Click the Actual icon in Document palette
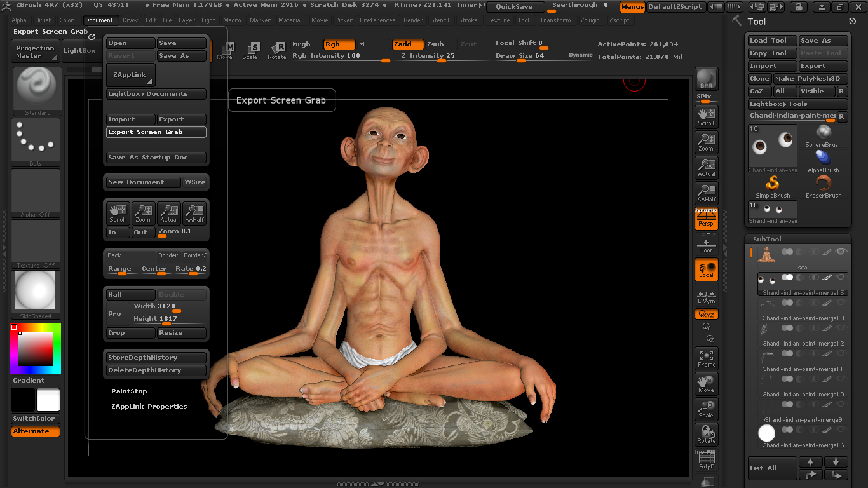 click(169, 213)
